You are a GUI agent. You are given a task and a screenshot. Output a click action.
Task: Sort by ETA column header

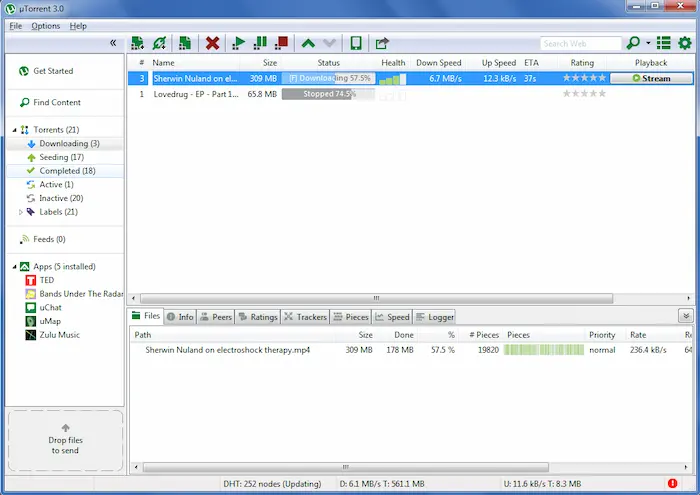click(x=531, y=63)
